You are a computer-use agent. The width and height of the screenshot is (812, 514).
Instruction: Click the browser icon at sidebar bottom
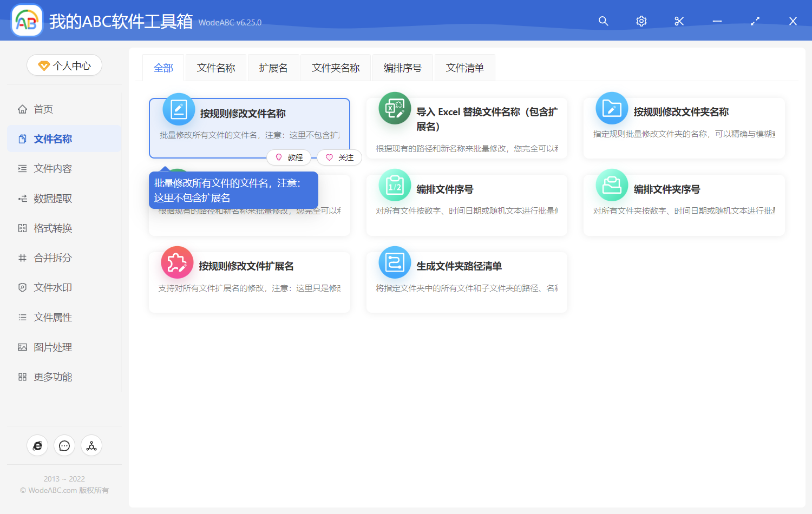(37, 445)
